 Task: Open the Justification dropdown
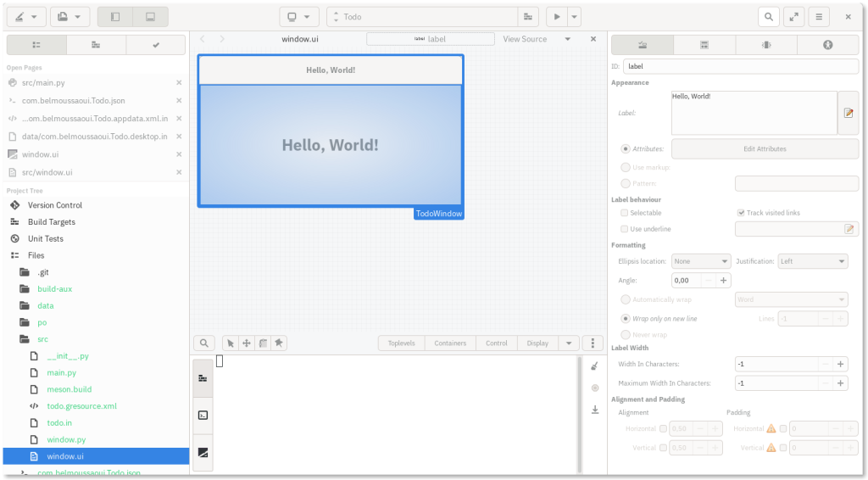click(813, 261)
